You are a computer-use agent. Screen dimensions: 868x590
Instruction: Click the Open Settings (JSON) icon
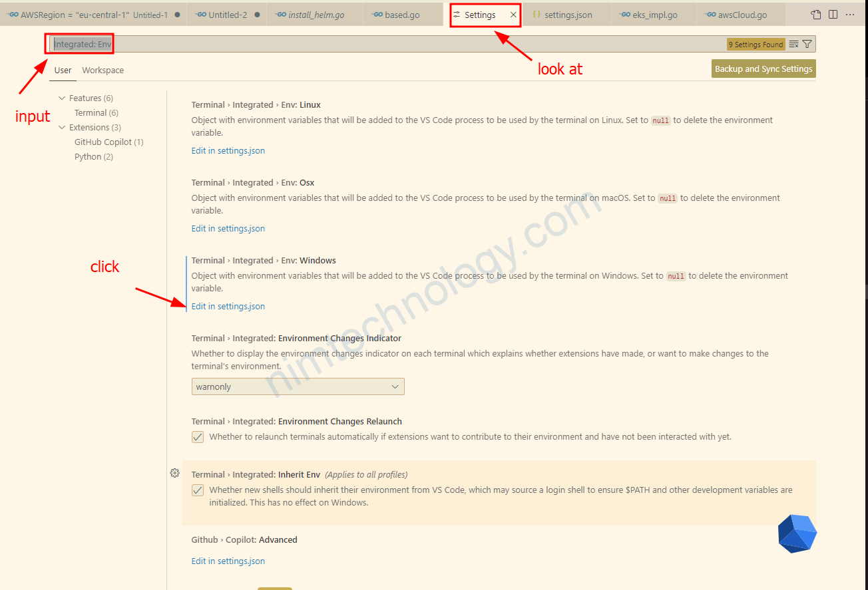click(816, 15)
